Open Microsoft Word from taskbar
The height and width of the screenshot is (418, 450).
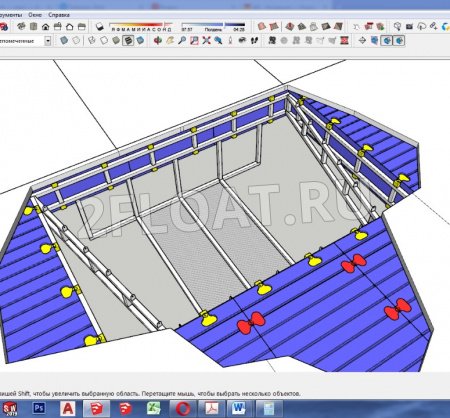click(239, 408)
